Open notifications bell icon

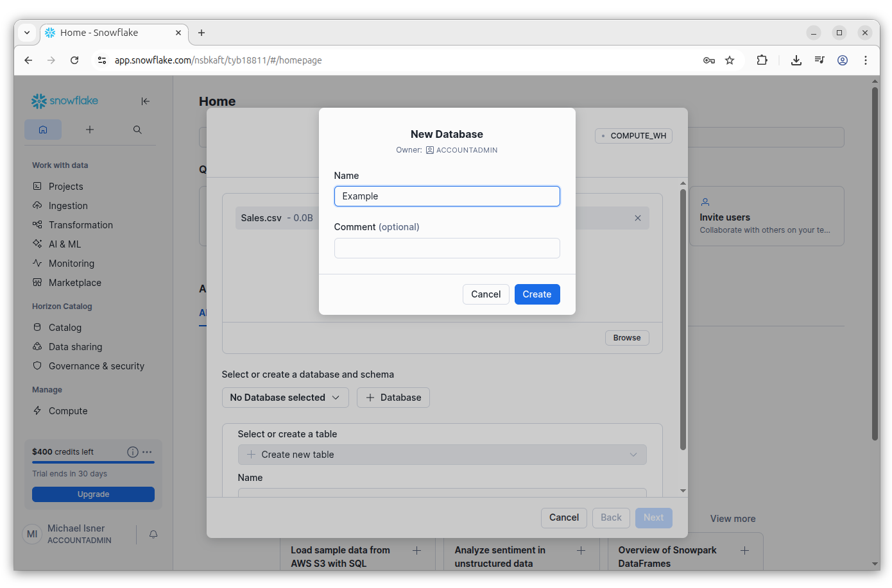click(153, 534)
